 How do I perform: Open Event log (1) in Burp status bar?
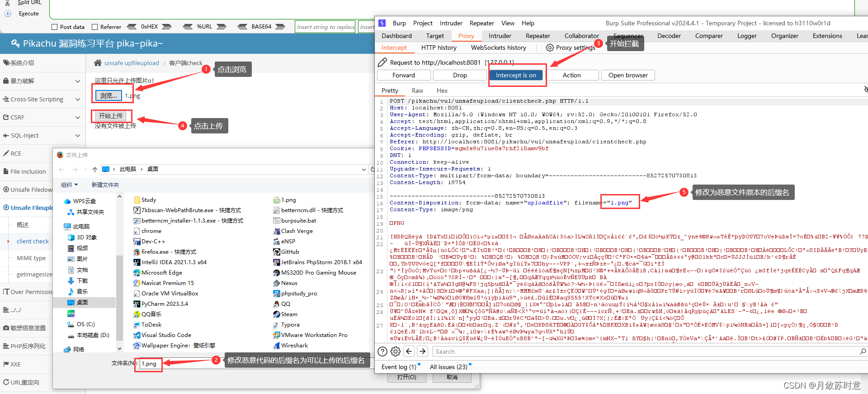coord(399,367)
